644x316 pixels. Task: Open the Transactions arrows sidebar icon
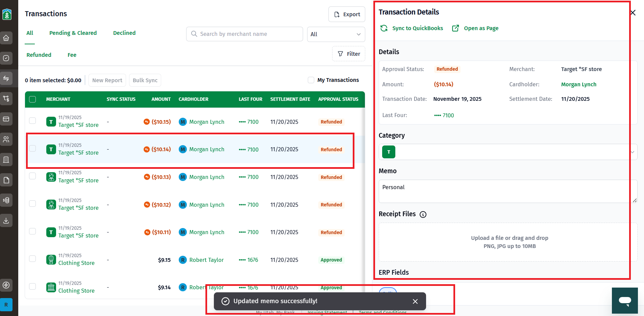pyautogui.click(x=6, y=78)
